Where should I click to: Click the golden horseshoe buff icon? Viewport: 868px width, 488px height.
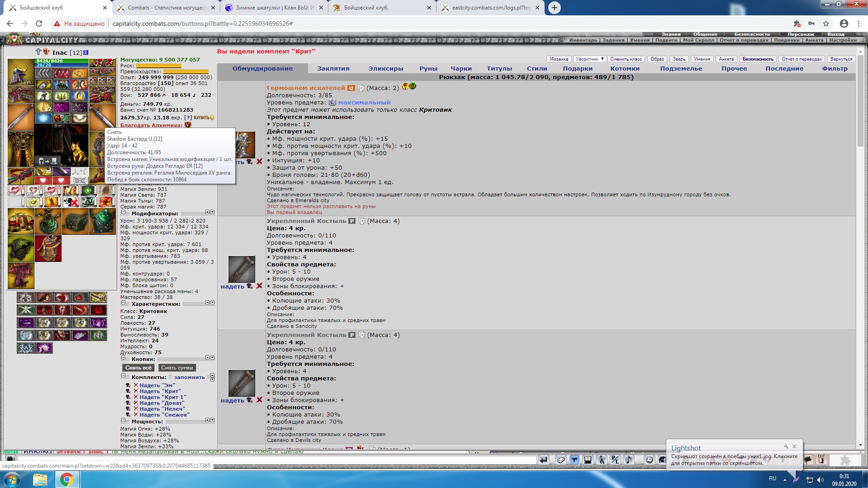pos(80,95)
